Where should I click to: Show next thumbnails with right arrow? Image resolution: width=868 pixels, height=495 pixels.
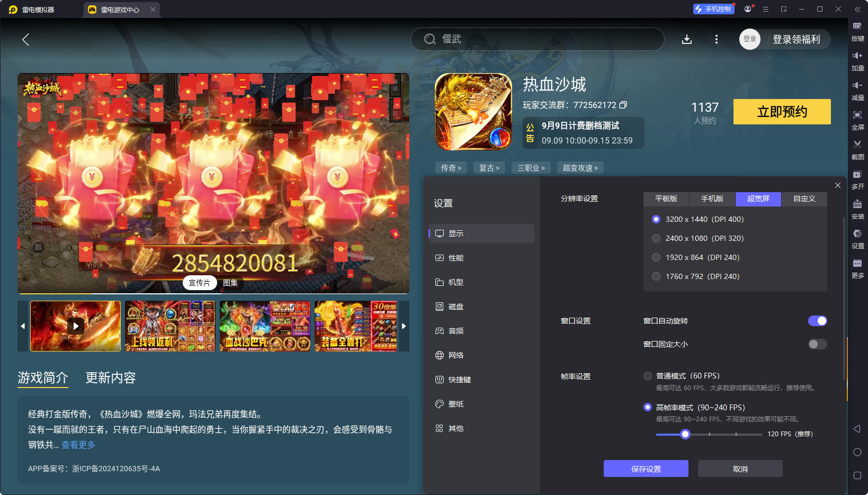pos(404,326)
